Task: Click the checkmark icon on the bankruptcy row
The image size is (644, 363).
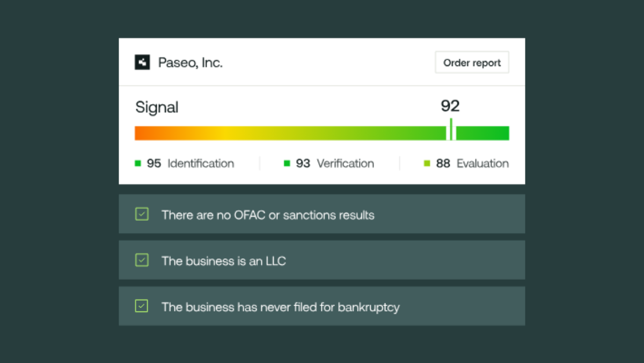Action: tap(141, 306)
